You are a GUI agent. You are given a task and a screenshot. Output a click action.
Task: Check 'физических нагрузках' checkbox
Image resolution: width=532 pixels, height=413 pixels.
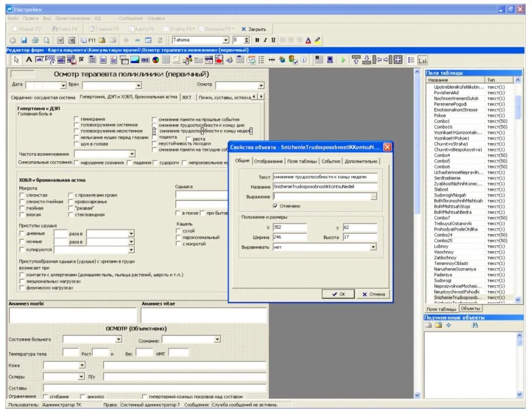tap(22, 288)
